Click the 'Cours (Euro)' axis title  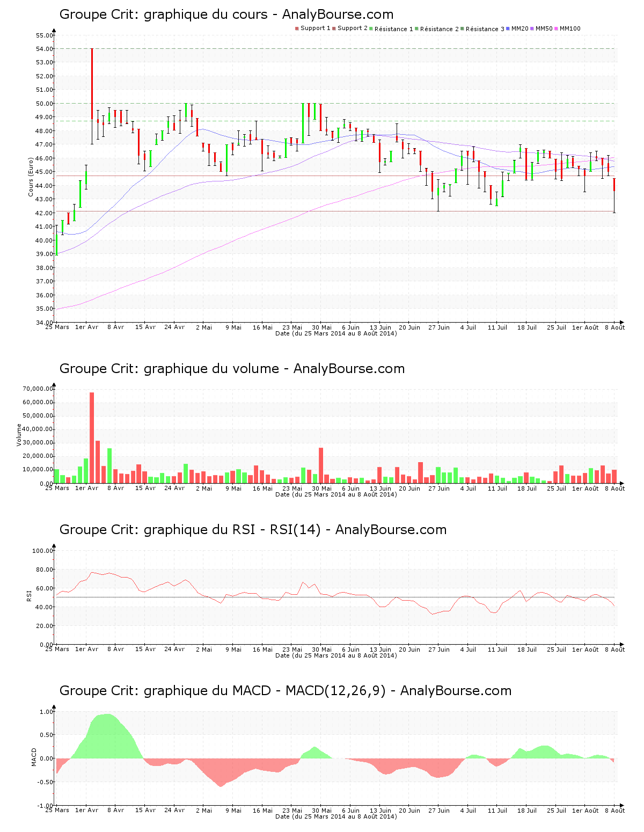pos(31,177)
